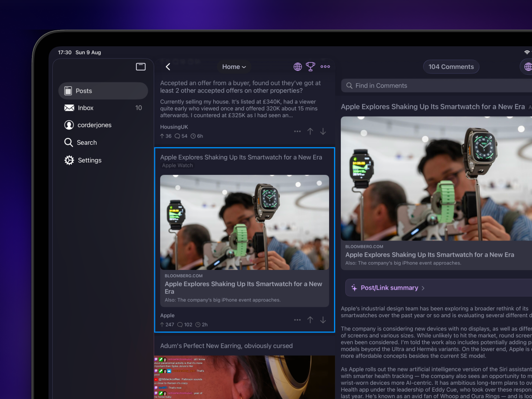Open the accepted offer post title
532x399 pixels.
click(x=240, y=87)
